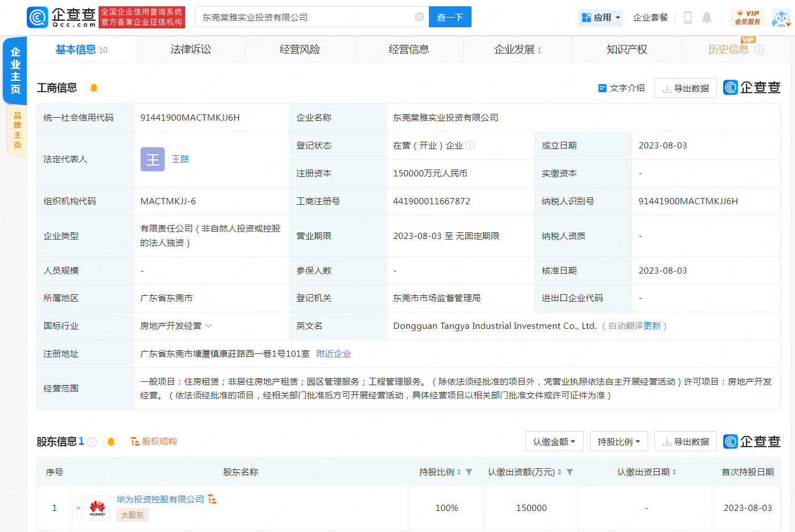Screen dimensions: 795x532
Task: Click the Qcc.com logo in header
Action: point(62,17)
